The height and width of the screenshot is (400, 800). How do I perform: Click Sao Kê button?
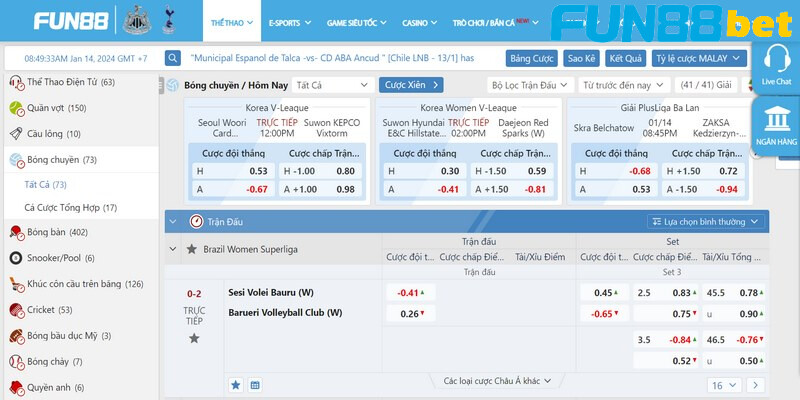tap(582, 58)
